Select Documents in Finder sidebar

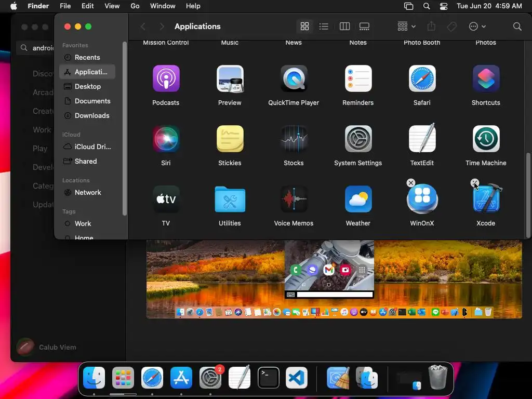pos(87,101)
